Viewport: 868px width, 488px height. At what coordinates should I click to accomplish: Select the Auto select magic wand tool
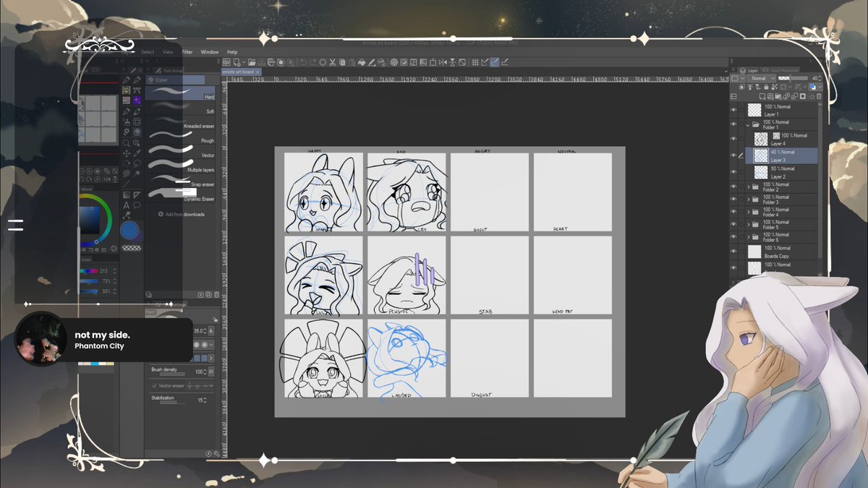click(137, 173)
